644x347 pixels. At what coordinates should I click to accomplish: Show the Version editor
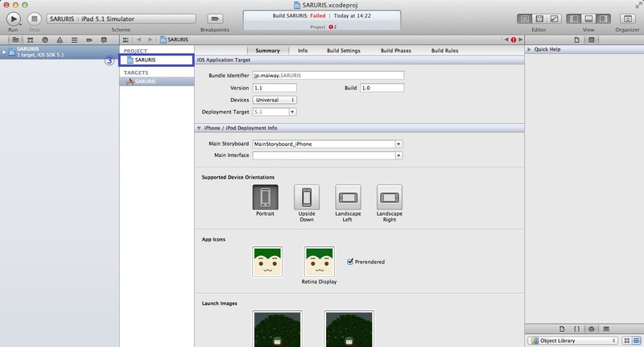coord(555,19)
